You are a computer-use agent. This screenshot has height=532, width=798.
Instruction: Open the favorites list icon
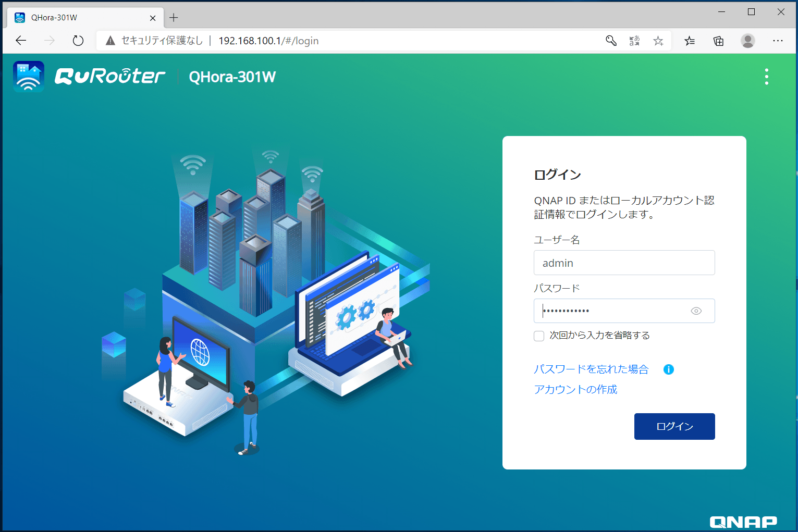point(690,41)
